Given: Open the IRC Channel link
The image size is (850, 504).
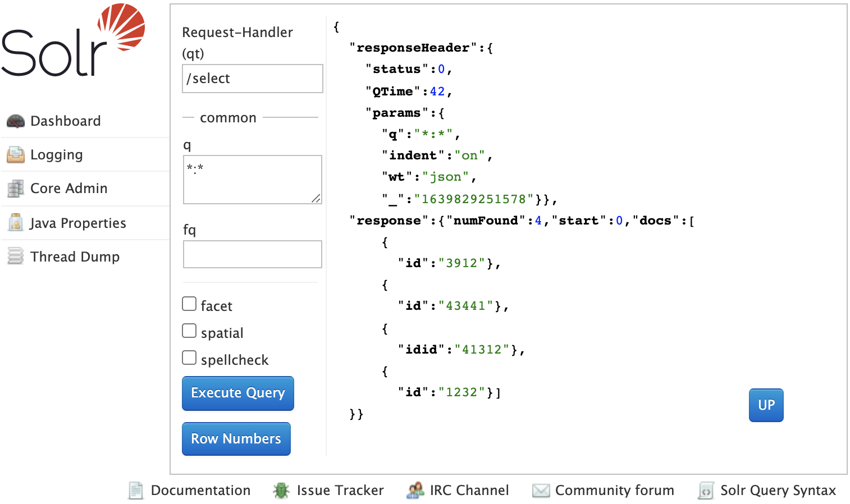Looking at the screenshot, I should (469, 491).
